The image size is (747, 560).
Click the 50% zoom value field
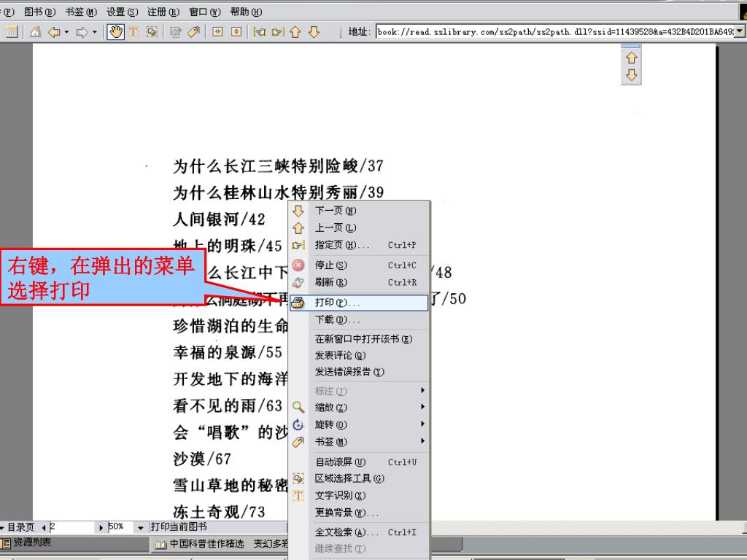point(121,526)
